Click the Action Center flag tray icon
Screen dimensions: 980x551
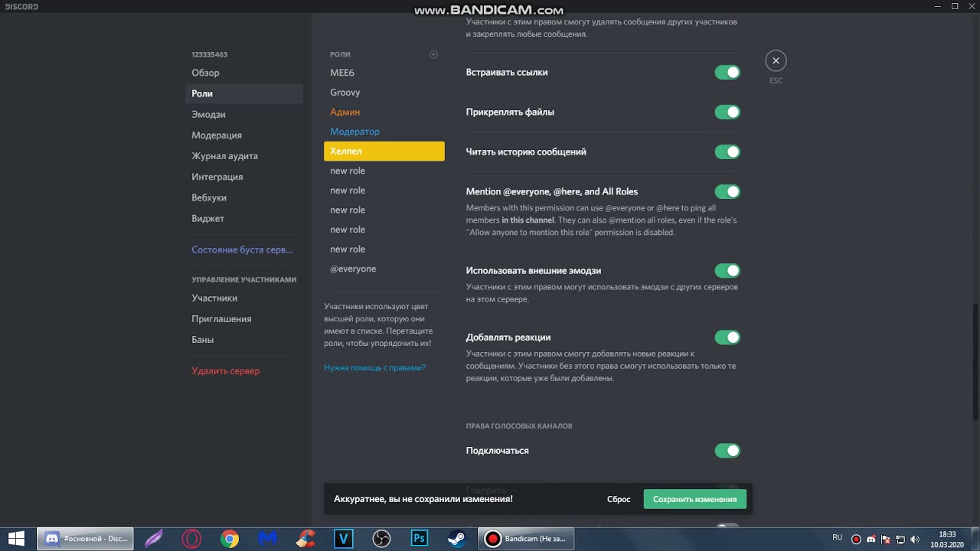tap(886, 539)
